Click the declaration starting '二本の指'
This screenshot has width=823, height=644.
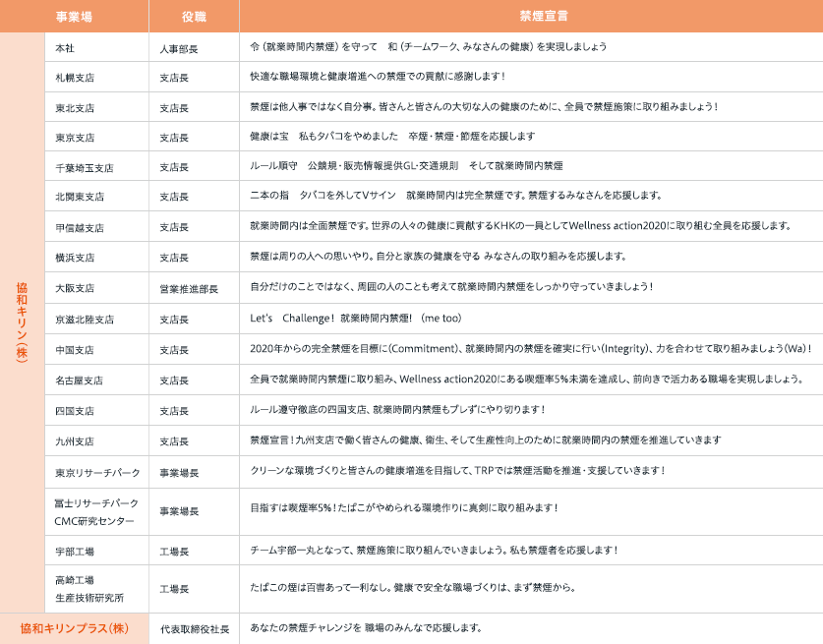click(x=455, y=196)
